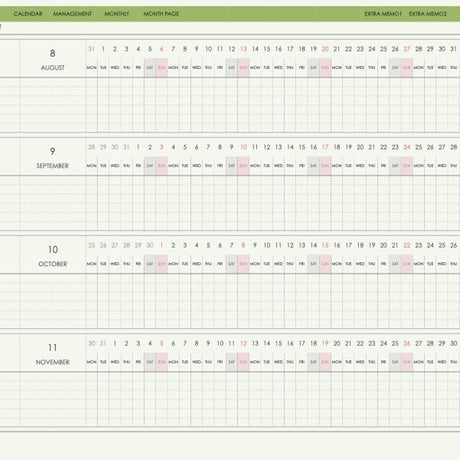Select October date 22

pyautogui.click(x=407, y=245)
